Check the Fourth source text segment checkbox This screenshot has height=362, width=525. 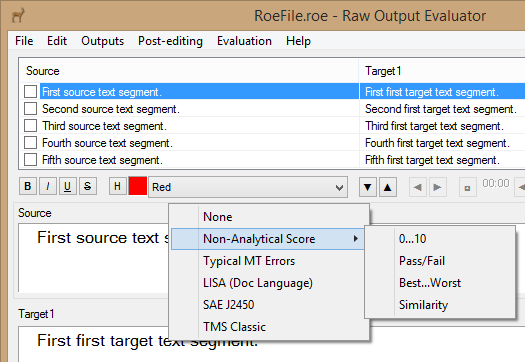tap(30, 143)
